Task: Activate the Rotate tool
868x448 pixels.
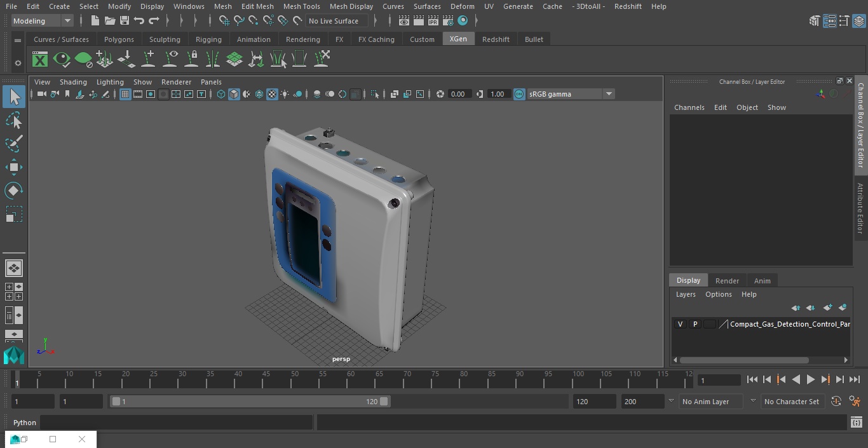Action: [x=13, y=191]
